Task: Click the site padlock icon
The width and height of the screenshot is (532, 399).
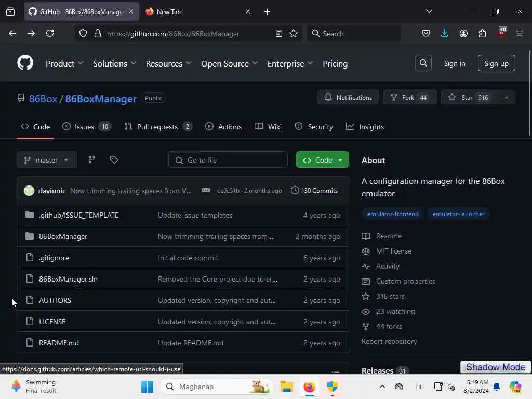Action: coord(98,34)
